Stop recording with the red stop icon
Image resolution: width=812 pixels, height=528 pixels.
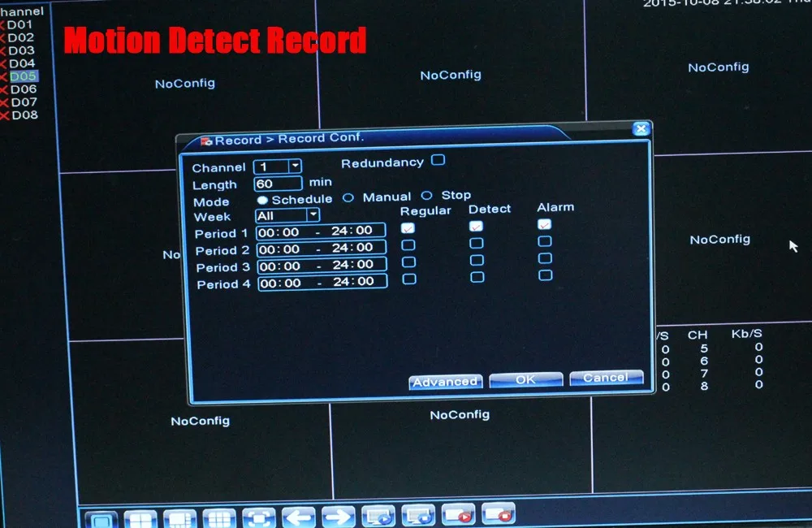tap(499, 513)
